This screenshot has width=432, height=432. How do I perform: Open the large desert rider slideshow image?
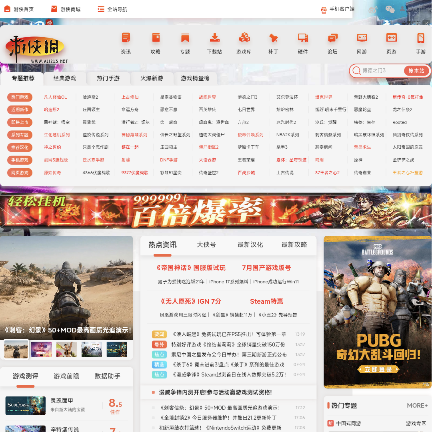66,288
